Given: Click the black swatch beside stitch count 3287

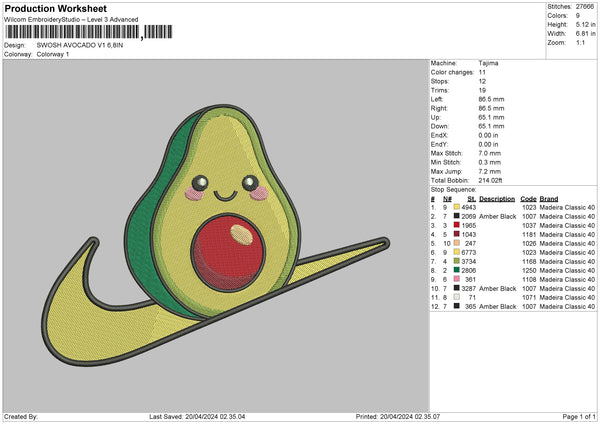Looking at the screenshot, I should click(457, 288).
